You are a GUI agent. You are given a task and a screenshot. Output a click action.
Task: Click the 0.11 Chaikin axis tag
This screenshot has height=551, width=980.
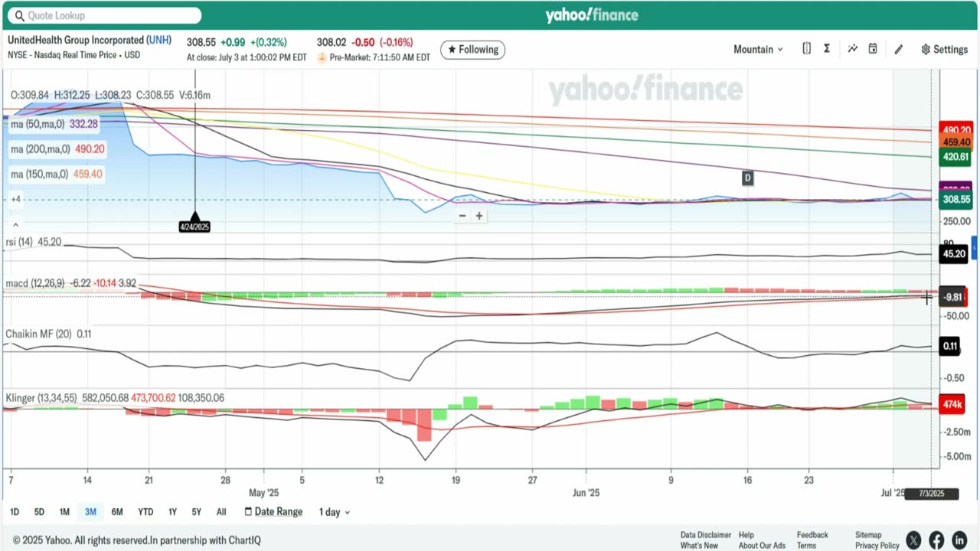pos(950,346)
